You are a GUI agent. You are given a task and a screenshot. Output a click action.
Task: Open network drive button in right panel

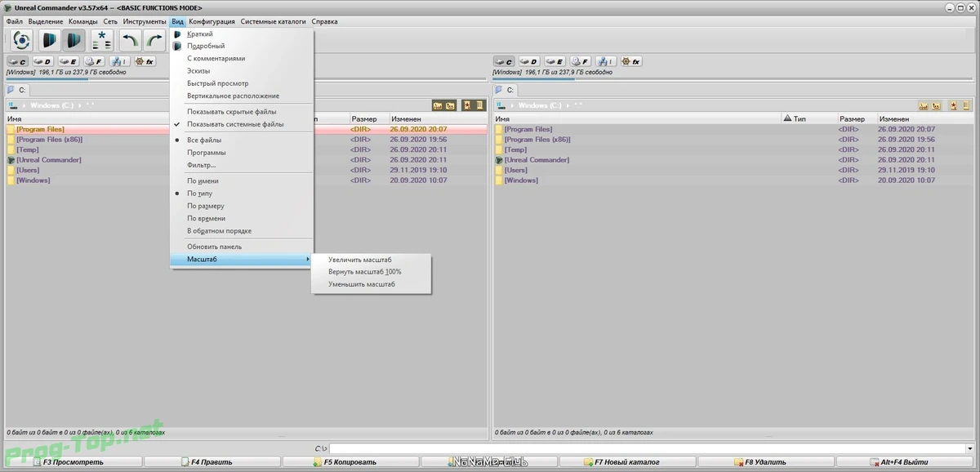coord(605,61)
